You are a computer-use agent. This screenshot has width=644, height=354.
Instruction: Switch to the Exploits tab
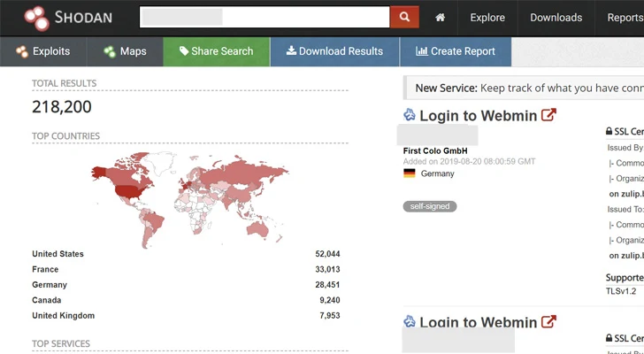[x=43, y=51]
